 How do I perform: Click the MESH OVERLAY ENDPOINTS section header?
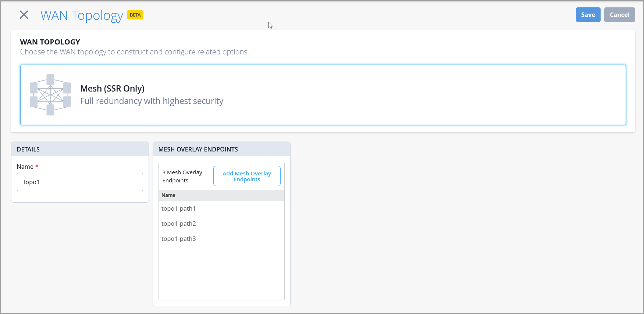(198, 149)
